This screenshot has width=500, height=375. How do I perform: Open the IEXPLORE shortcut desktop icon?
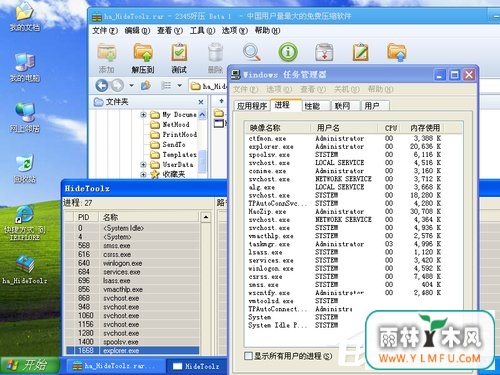coord(24,223)
